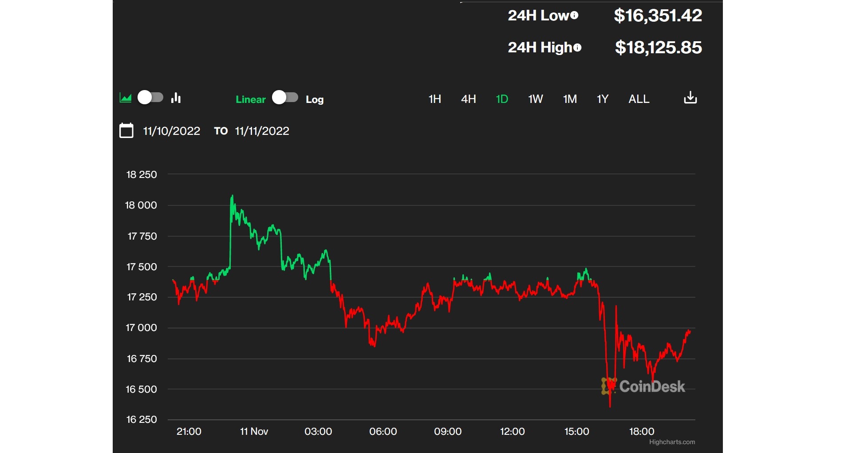Click the 17 000 y-axis label
This screenshot has width=868, height=453.
pyautogui.click(x=142, y=327)
